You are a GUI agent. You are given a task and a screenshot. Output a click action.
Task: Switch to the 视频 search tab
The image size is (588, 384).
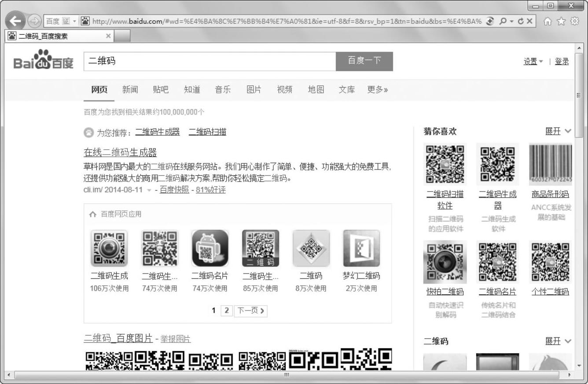coord(284,90)
